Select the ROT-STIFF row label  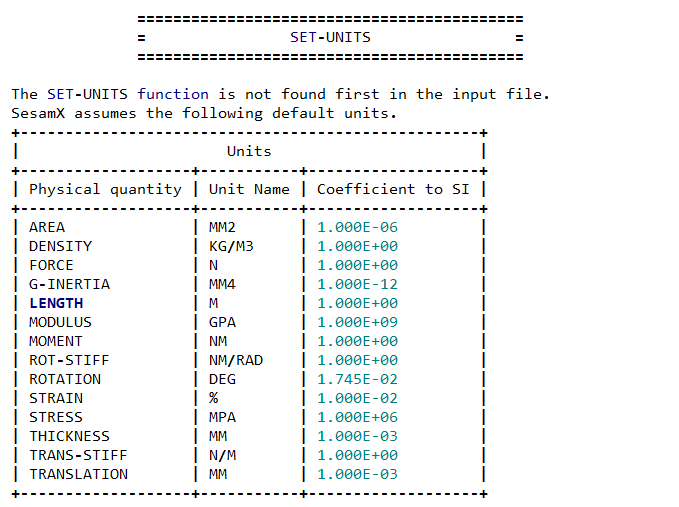(69, 361)
